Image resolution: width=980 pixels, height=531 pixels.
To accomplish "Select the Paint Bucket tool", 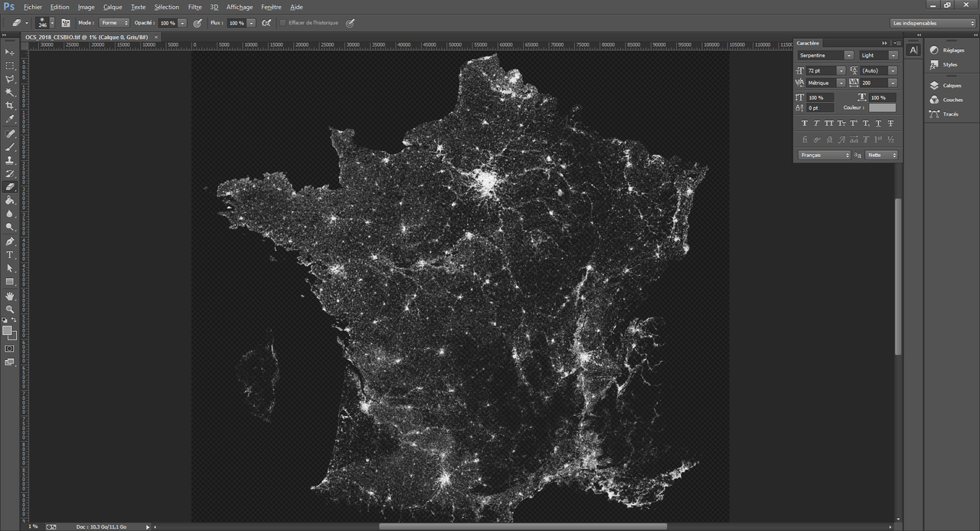I will point(10,200).
